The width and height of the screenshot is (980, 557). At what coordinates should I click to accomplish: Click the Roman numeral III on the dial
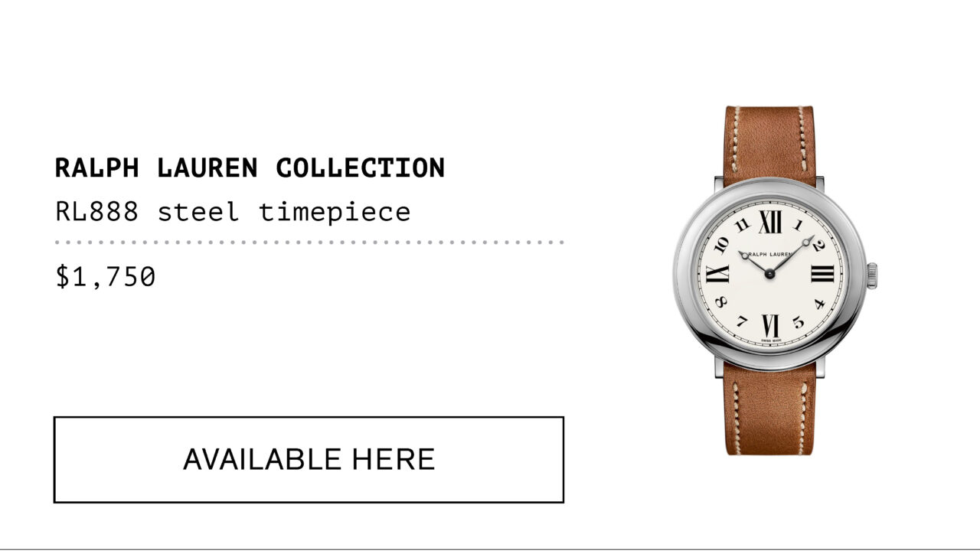pos(822,274)
